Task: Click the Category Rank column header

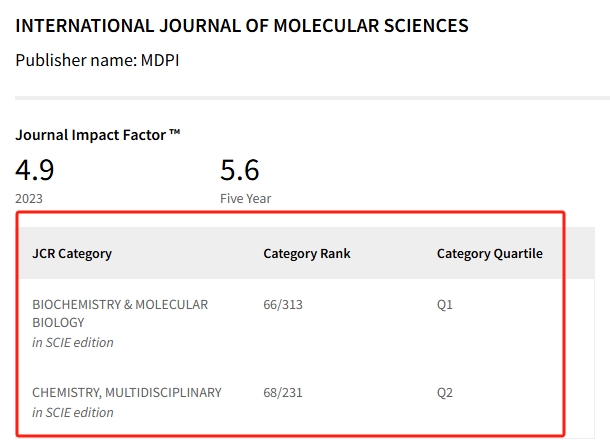Action: (307, 253)
